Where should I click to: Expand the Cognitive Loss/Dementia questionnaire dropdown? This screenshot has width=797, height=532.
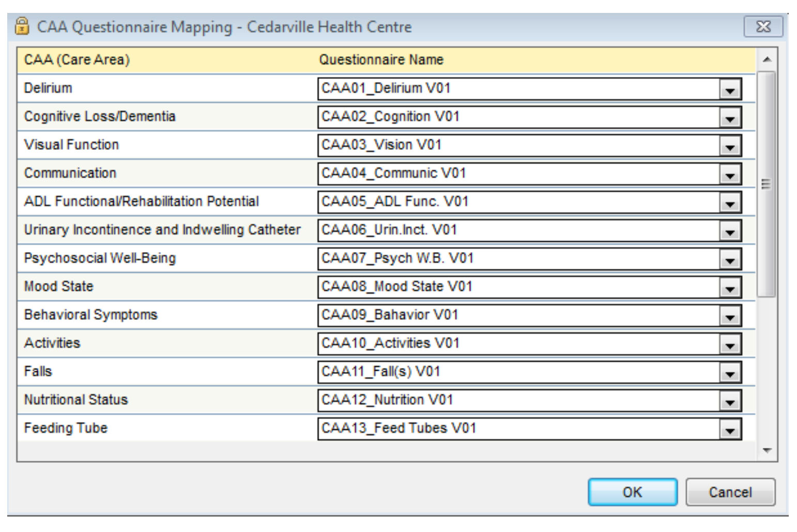click(x=730, y=118)
